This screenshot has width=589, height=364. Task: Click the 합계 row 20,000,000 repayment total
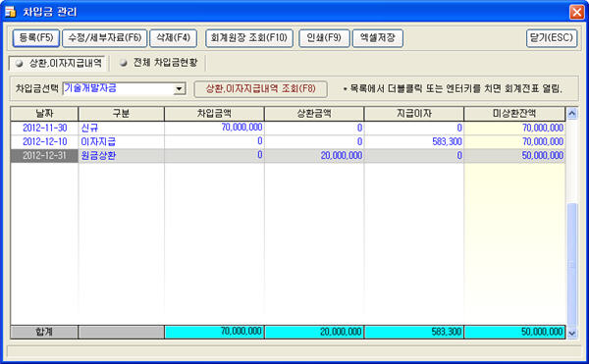[x=314, y=332]
